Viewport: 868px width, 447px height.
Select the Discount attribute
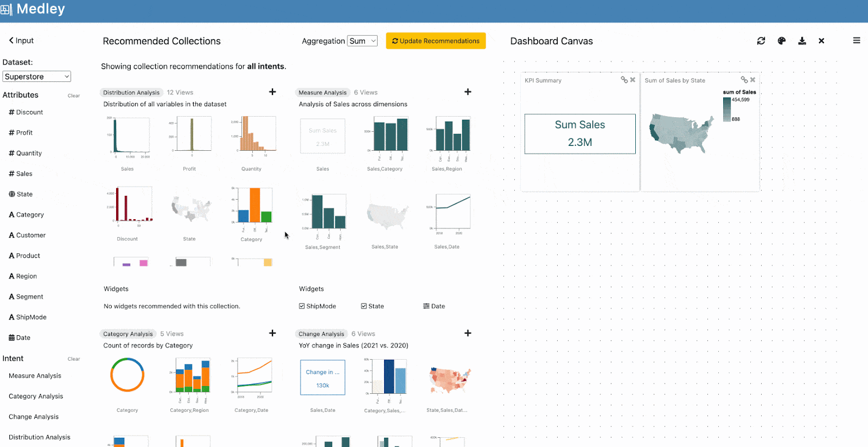[26, 112]
